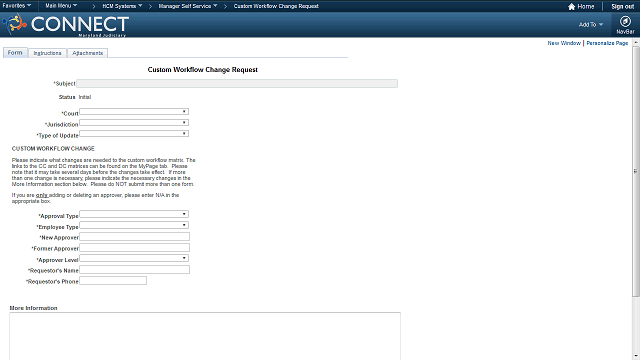Open the NavBar compass icon
This screenshot has height=360, width=640.
(625, 21)
